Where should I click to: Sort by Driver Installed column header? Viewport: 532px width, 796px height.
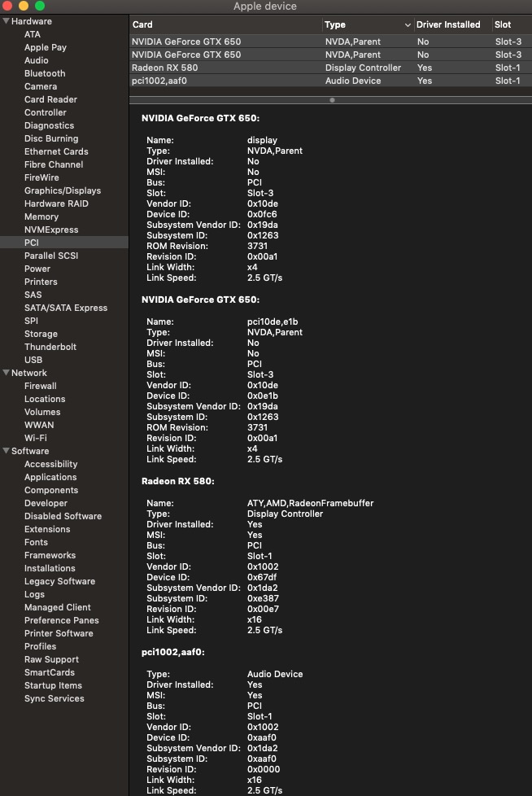click(x=448, y=25)
